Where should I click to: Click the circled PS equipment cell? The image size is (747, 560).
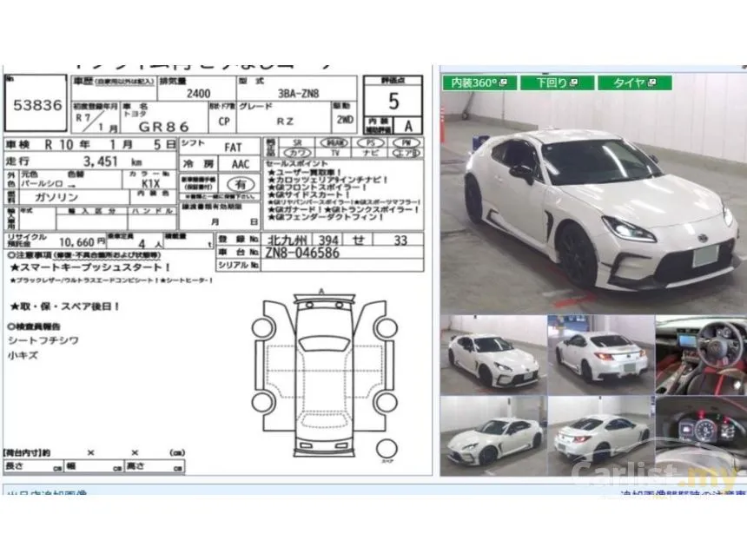370,142
